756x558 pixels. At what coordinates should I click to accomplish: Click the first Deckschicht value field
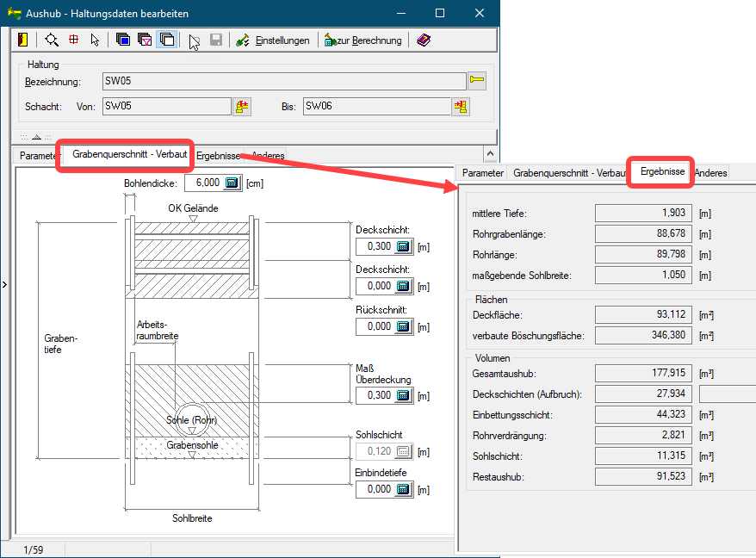375,247
